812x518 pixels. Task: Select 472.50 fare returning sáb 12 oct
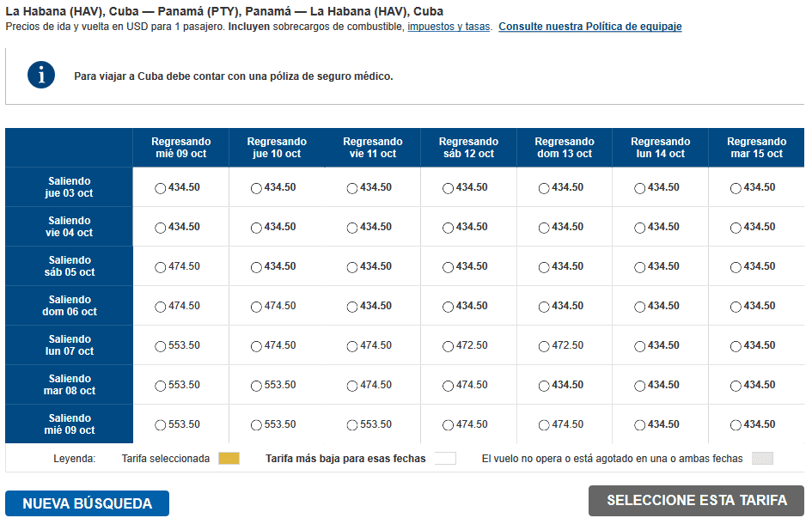[448, 346]
